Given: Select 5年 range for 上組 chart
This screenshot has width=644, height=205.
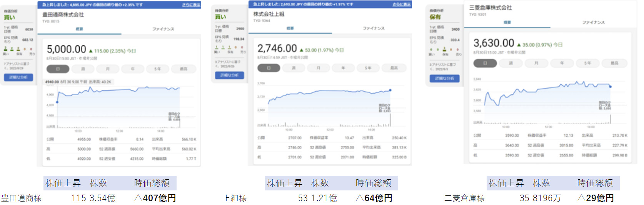Looking at the screenshot, I should [x=368, y=68].
